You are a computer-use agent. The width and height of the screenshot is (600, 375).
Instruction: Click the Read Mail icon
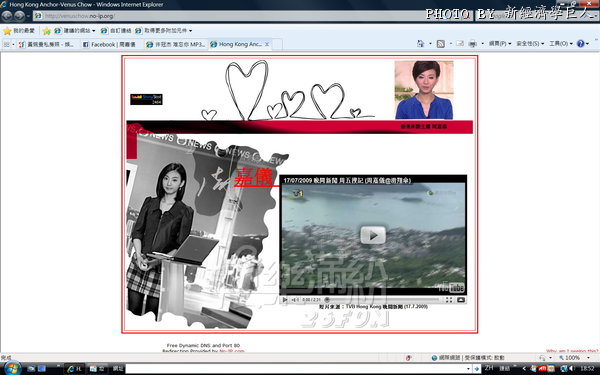[460, 44]
